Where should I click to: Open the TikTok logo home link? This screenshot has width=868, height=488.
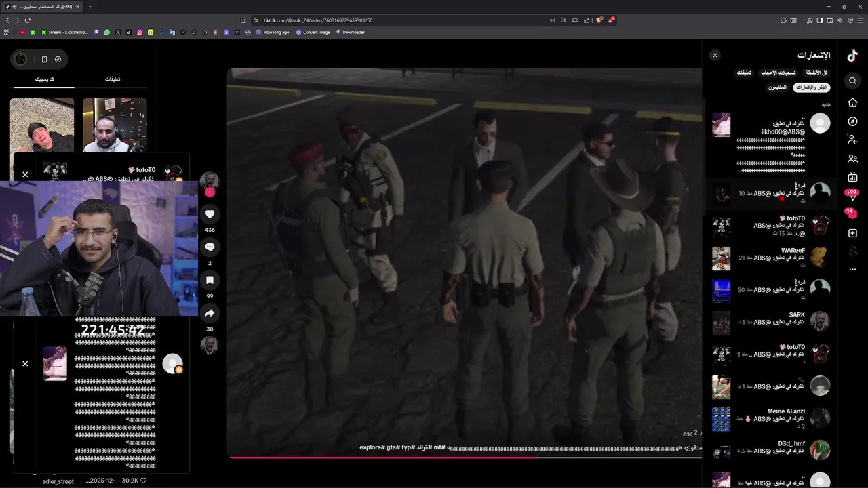(x=852, y=56)
